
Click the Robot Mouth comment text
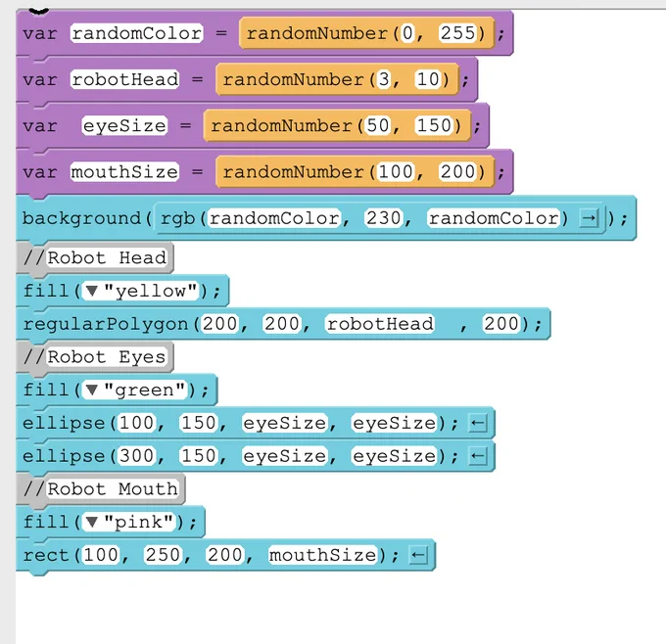(x=113, y=489)
